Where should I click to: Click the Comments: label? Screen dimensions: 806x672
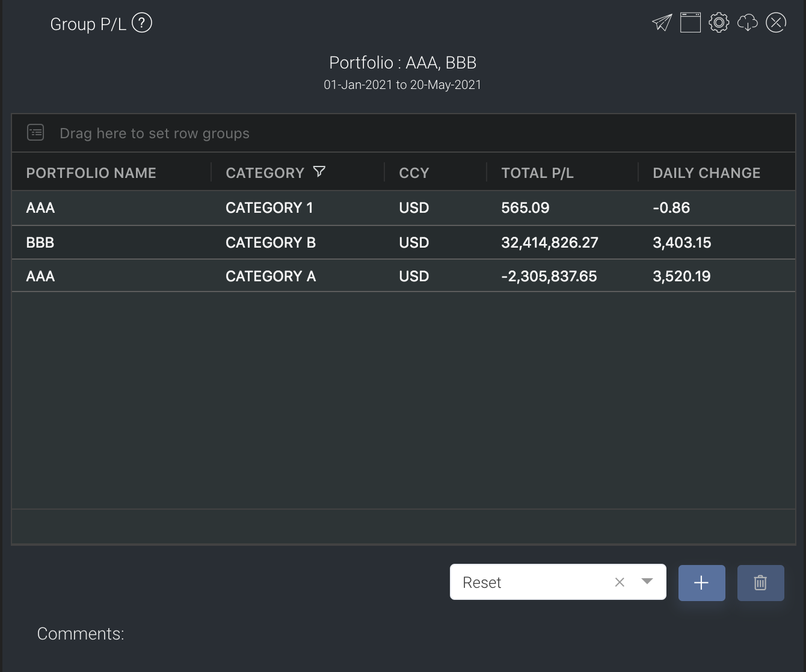point(81,634)
